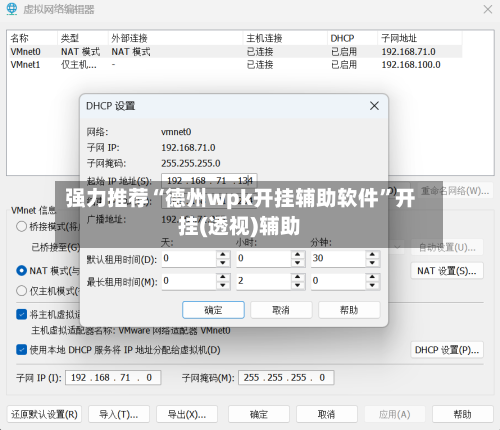Cancel the DHCP 设置 dialog
500x430 pixels.
[x=281, y=310]
